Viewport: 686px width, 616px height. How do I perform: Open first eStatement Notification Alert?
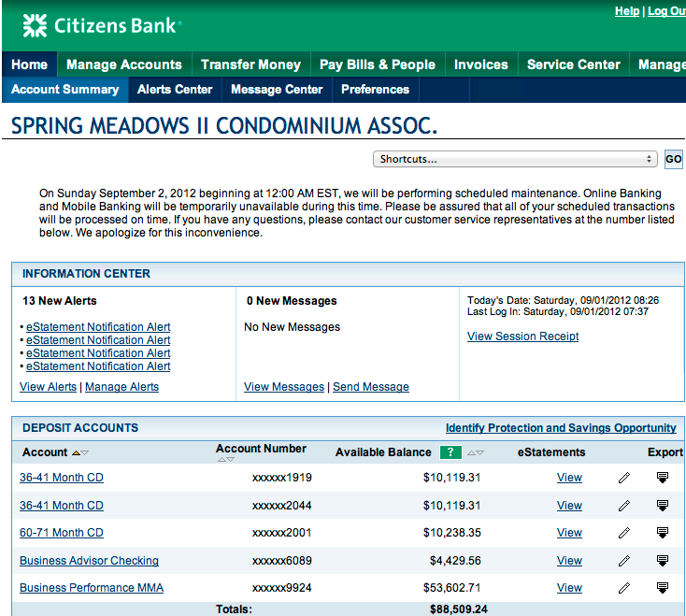click(x=98, y=327)
